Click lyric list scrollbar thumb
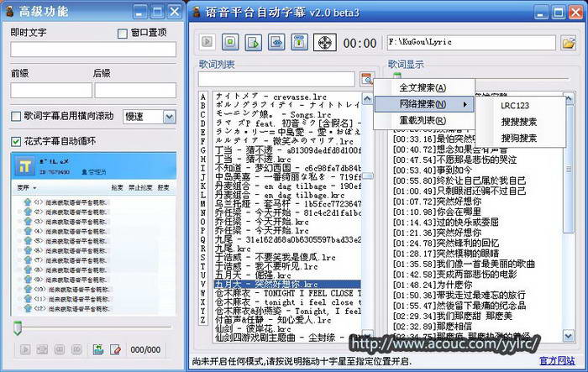 point(368,176)
